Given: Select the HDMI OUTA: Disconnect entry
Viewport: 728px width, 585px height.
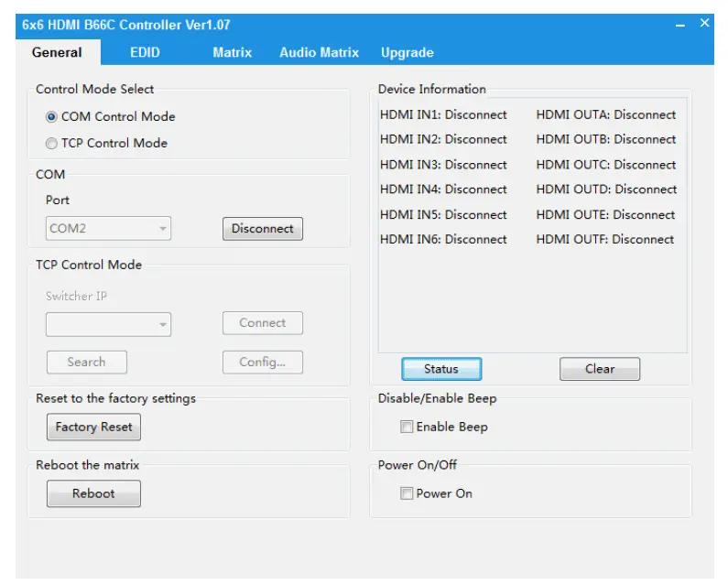Looking at the screenshot, I should click(x=606, y=114).
